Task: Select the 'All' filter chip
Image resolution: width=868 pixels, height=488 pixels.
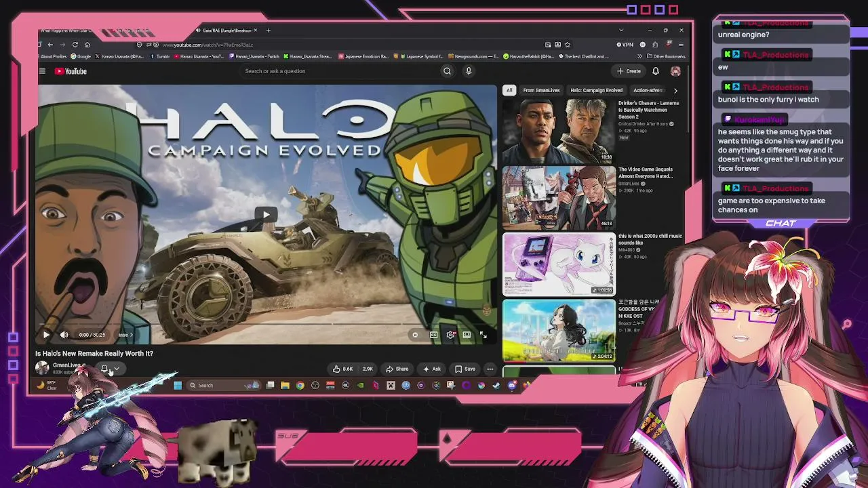Action: [x=509, y=90]
